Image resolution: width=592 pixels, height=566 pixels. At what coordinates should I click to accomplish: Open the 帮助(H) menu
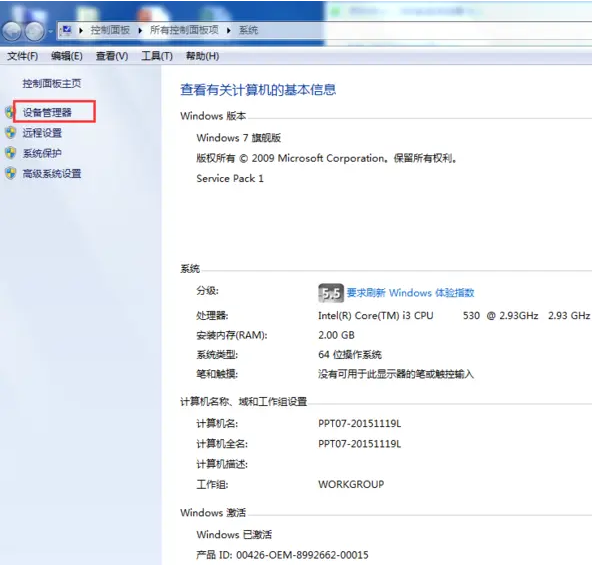click(202, 56)
